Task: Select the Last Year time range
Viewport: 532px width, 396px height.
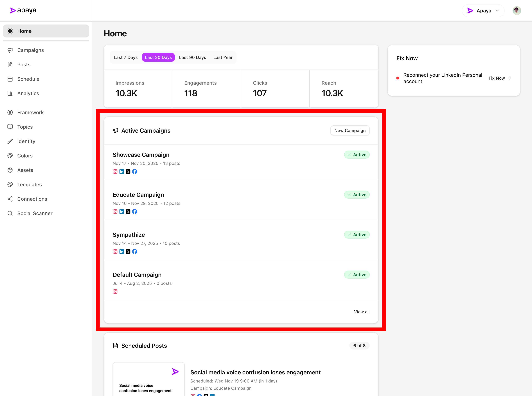Action: pos(223,57)
